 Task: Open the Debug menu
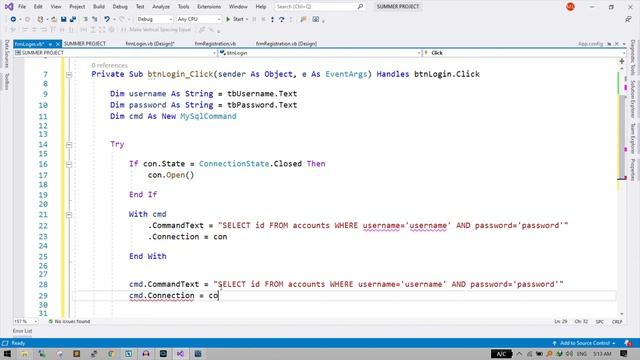(x=120, y=7)
